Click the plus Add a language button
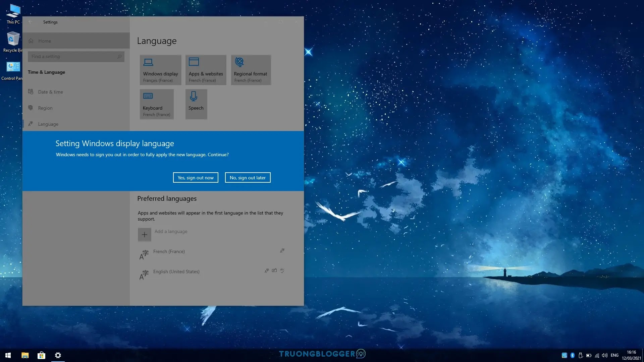Screen dimensions: 644x362 pyautogui.click(x=145, y=235)
